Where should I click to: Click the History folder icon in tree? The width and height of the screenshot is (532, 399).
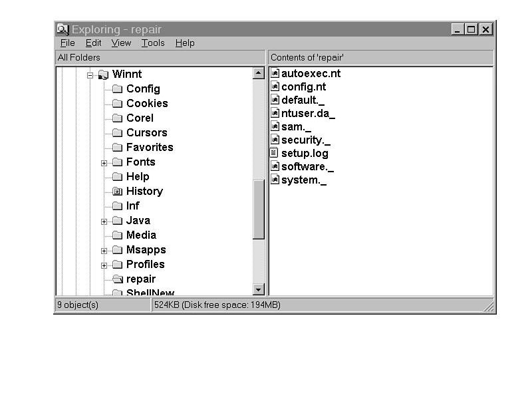coord(118,192)
